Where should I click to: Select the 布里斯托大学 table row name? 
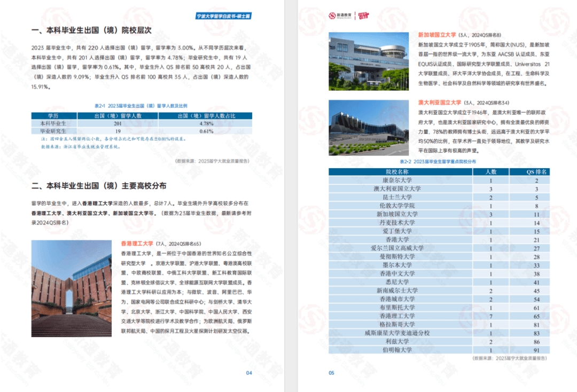pos(397,308)
